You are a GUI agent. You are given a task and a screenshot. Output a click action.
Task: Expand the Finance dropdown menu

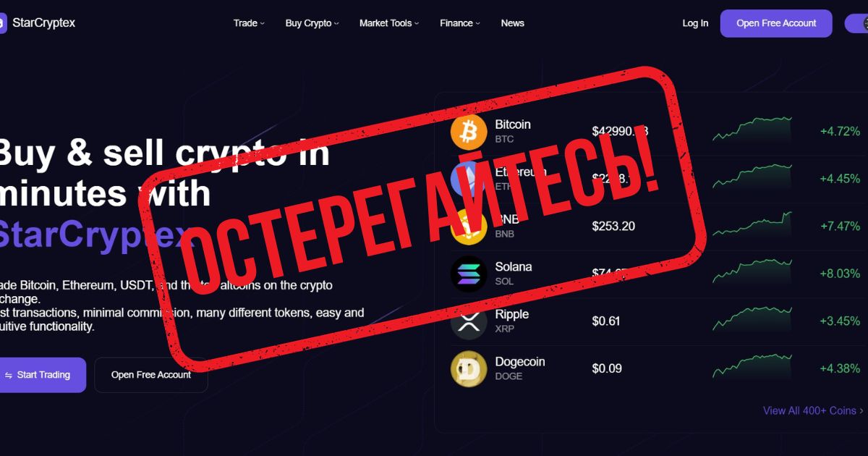[x=460, y=23]
